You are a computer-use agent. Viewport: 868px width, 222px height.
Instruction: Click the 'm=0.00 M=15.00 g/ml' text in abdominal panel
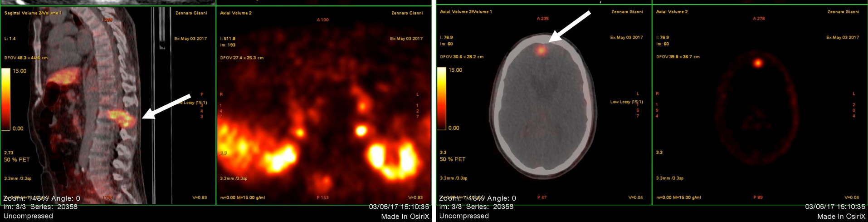click(x=242, y=197)
